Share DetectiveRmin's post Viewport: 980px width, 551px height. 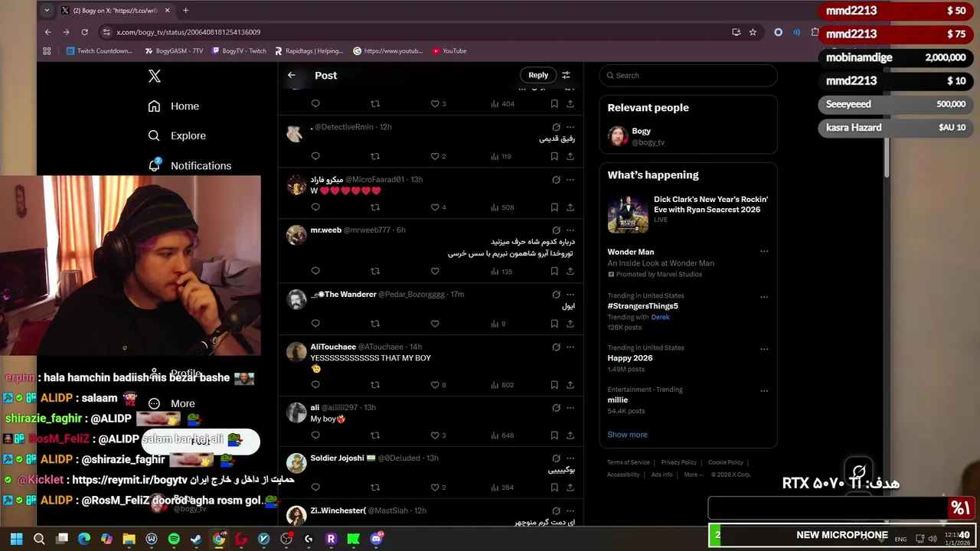(x=570, y=156)
